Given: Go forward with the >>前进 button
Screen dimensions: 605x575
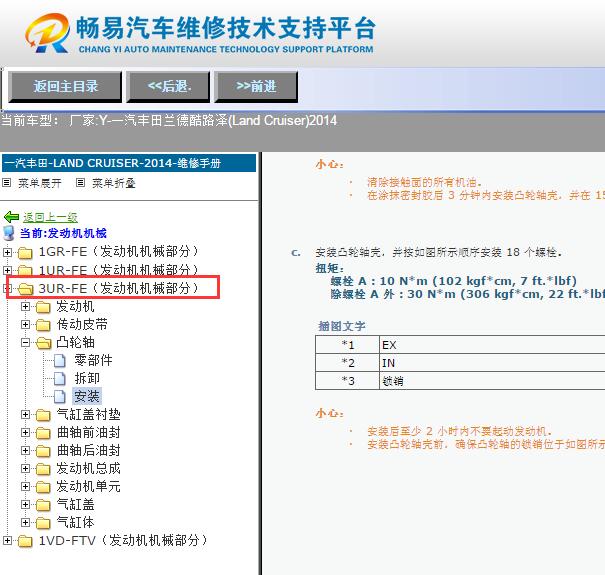Looking at the screenshot, I should tap(256, 86).
